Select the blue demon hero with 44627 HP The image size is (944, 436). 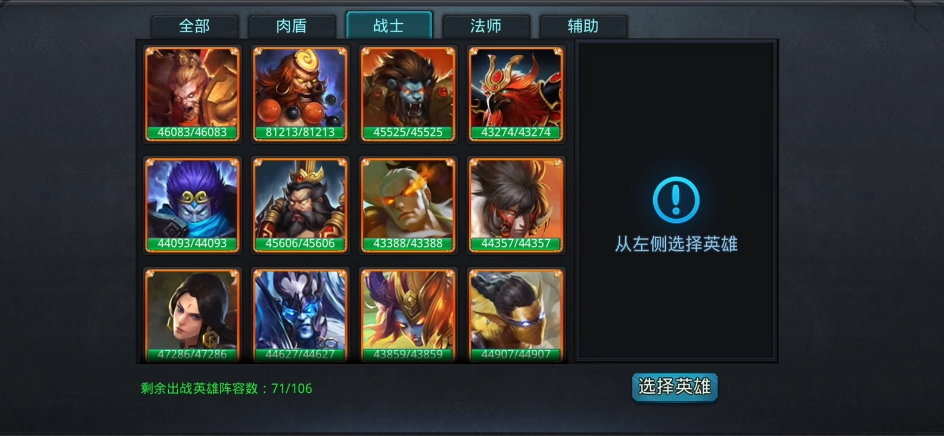click(300, 316)
